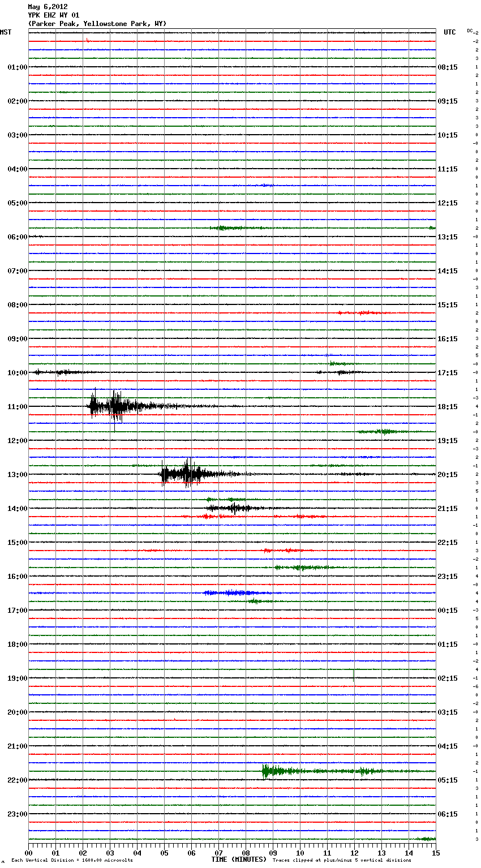481x868 pixels.
Task: Click the traces clipped footnote text
Action: [x=342, y=860]
